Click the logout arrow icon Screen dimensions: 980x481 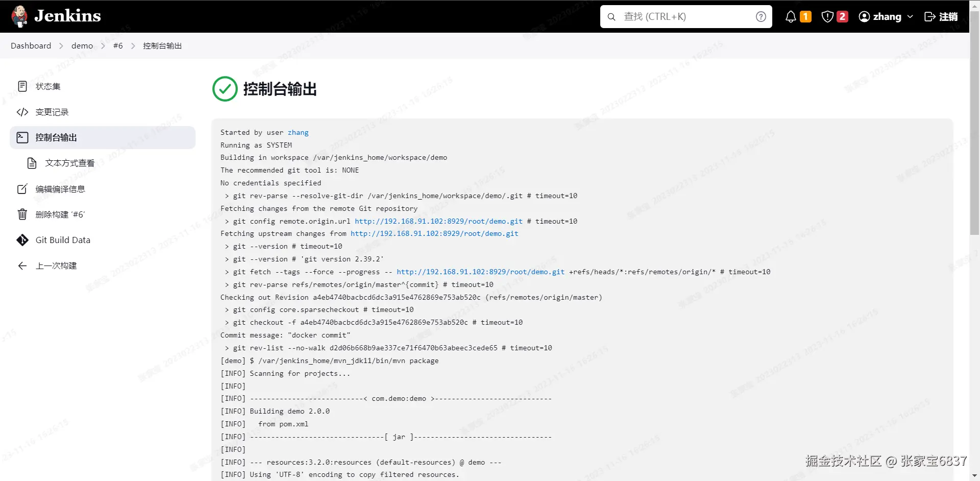(930, 17)
